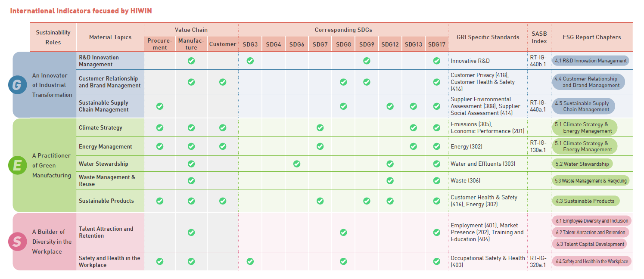This screenshot has width=644, height=279.
Task: Click Waste Management & Reuse's SDG12 check mark
Action: pyautogui.click(x=390, y=180)
